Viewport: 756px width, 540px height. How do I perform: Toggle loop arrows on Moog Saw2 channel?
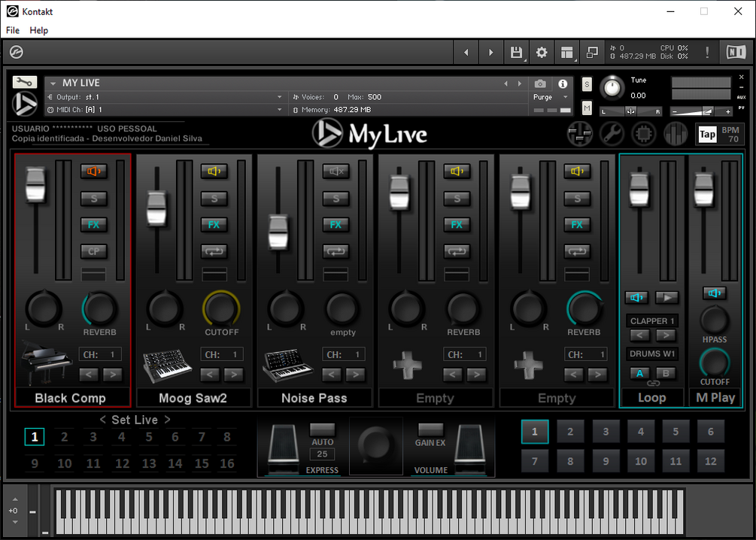[214, 251]
